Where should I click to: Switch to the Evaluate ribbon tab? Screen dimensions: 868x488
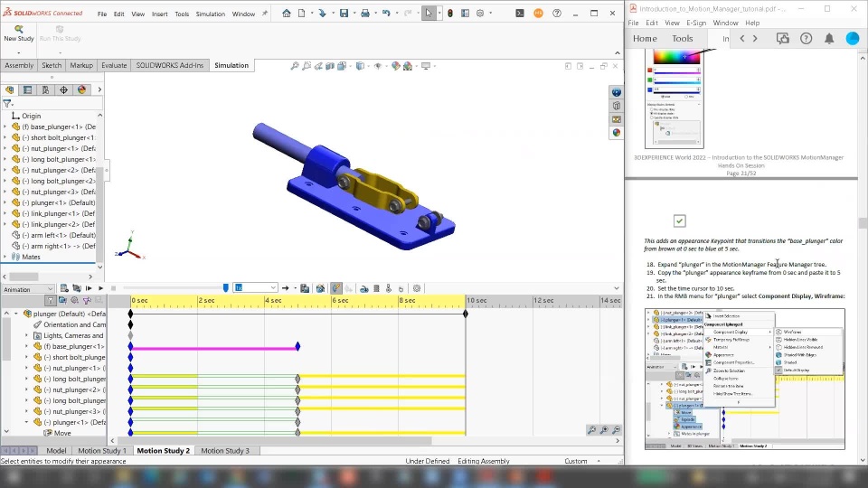tap(114, 65)
